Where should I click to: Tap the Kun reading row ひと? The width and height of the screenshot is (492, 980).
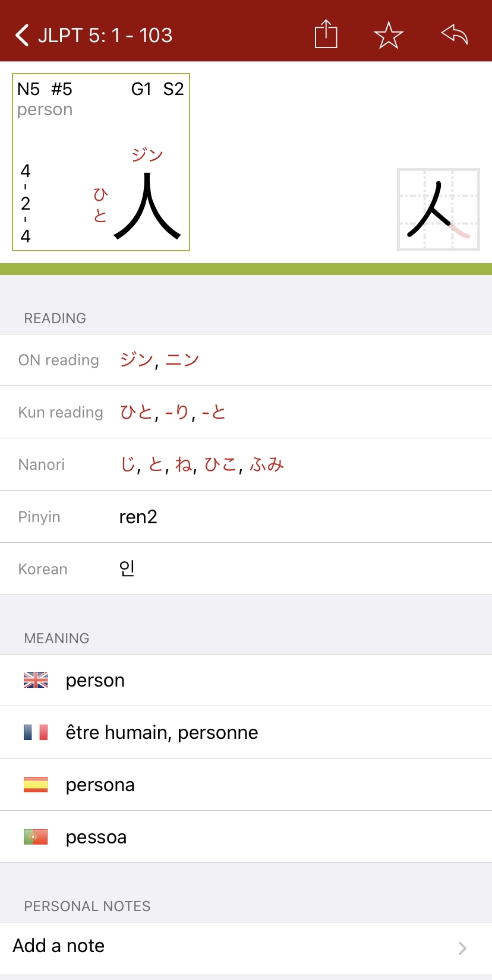[x=246, y=412]
